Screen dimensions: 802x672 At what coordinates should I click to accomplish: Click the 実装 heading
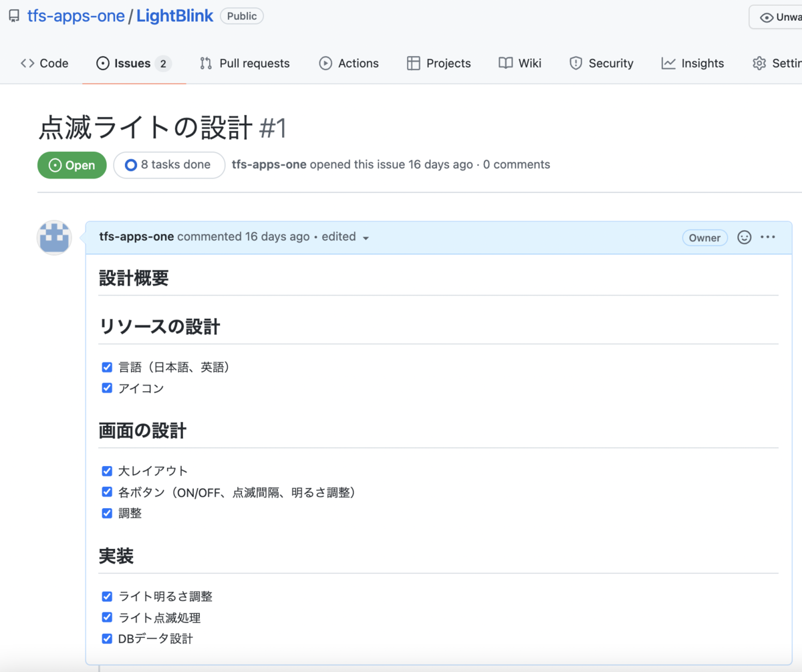[116, 556]
